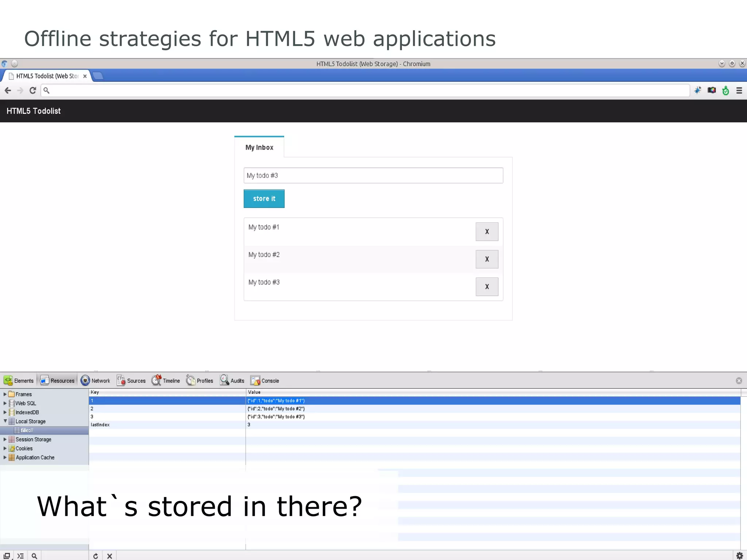Open the Console panel
The image size is (747, 560).
point(265,381)
